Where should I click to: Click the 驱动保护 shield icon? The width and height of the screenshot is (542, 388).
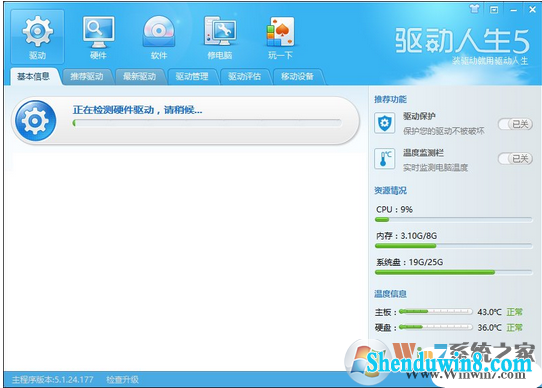[x=384, y=123]
